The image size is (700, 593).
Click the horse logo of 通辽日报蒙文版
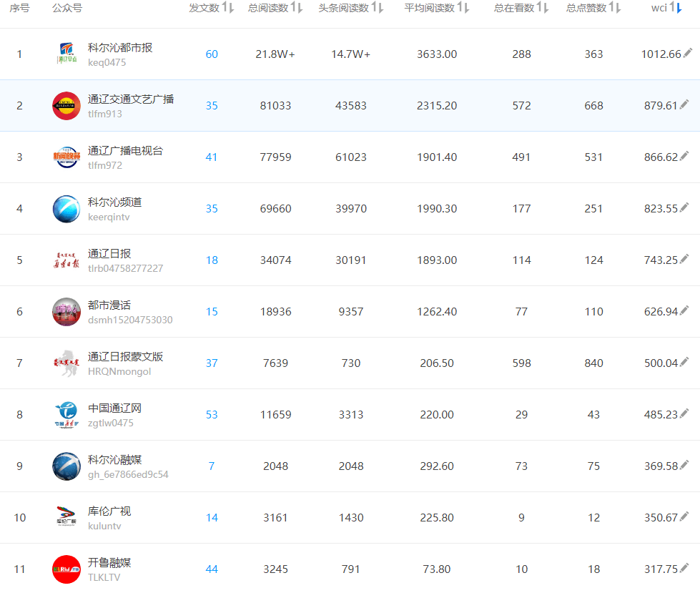(x=66, y=363)
